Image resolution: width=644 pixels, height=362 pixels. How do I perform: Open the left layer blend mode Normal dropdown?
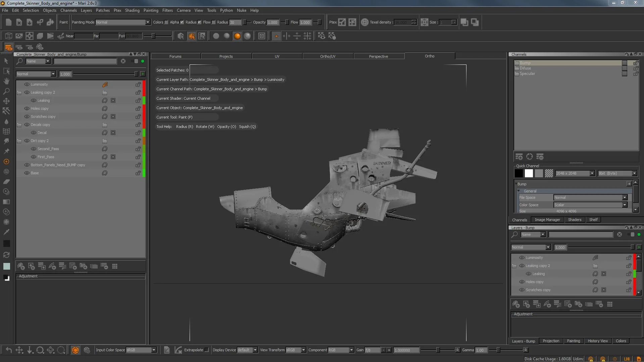36,74
